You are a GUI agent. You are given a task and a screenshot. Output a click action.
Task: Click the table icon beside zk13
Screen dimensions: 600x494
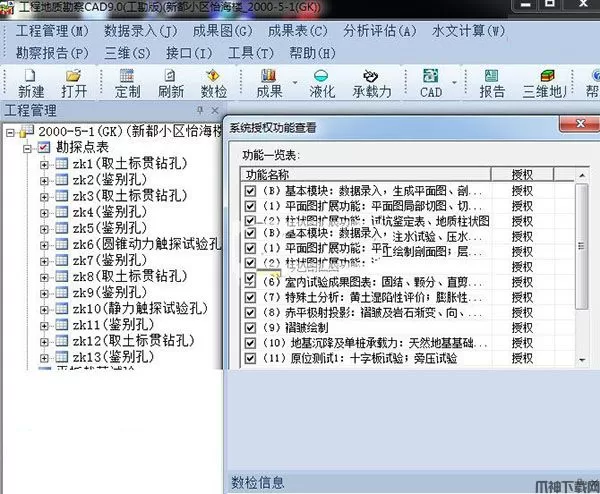pyautogui.click(x=61, y=357)
